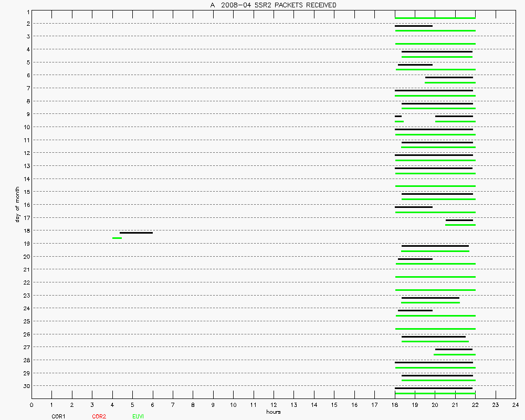Click the lone green bar on day 3
Screen dimensions: 525x420
[435, 44]
